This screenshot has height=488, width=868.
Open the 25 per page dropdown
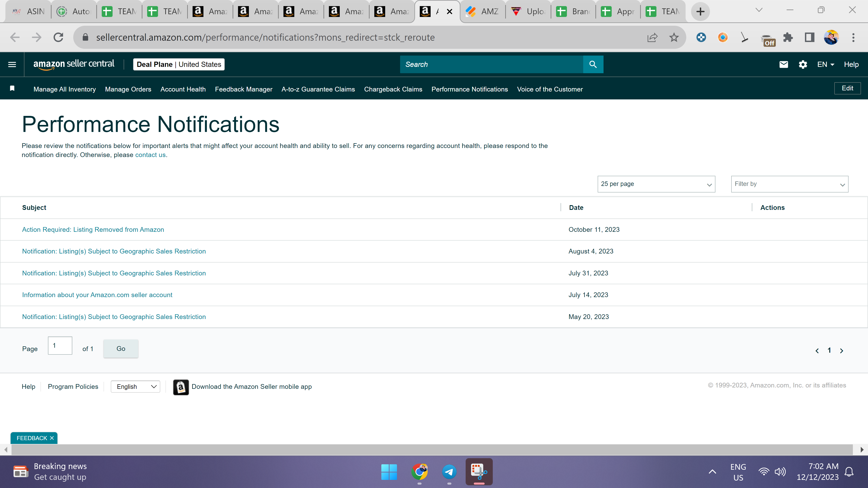[656, 184]
